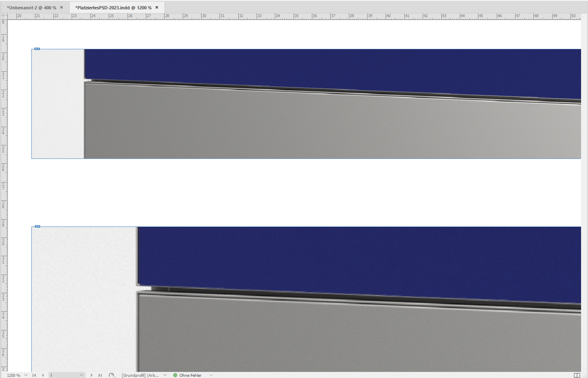Screen dimensions: 588x378
Task: Jump to the first page
Action: [x=34, y=374]
